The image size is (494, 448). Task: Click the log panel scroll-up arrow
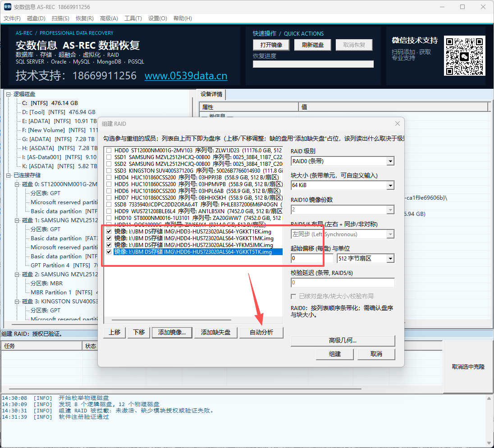pyautogui.click(x=489, y=398)
